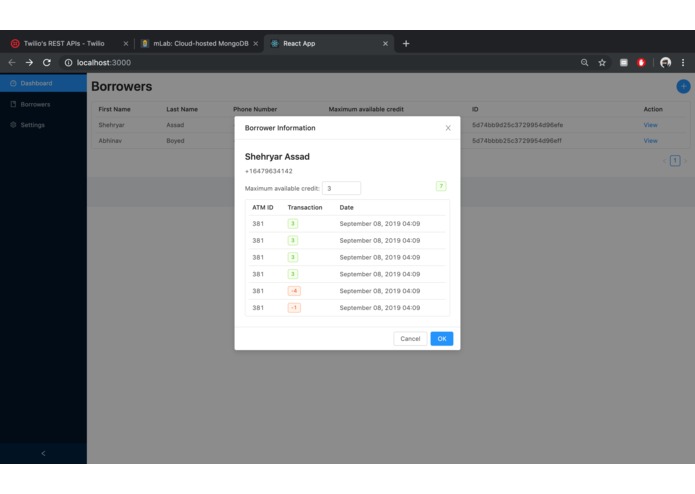Viewport: 695px width, 494px height.
Task: Click the Borrowers page heading
Action: click(x=121, y=86)
